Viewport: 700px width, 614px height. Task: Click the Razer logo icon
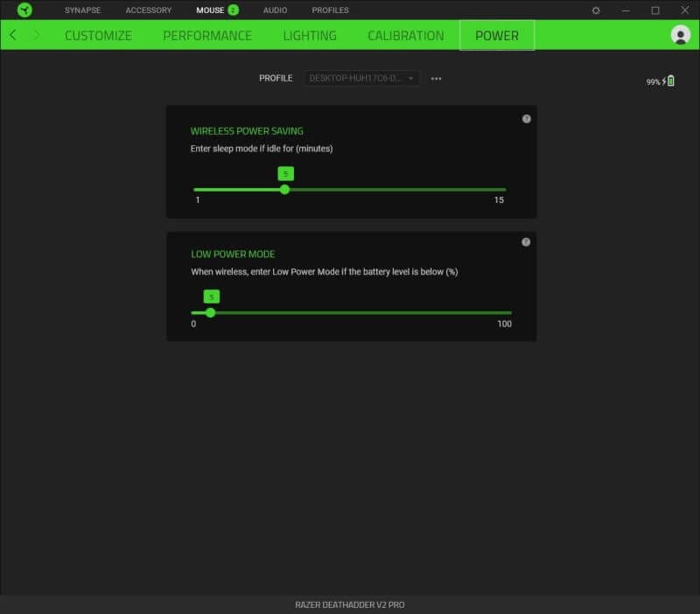24,10
